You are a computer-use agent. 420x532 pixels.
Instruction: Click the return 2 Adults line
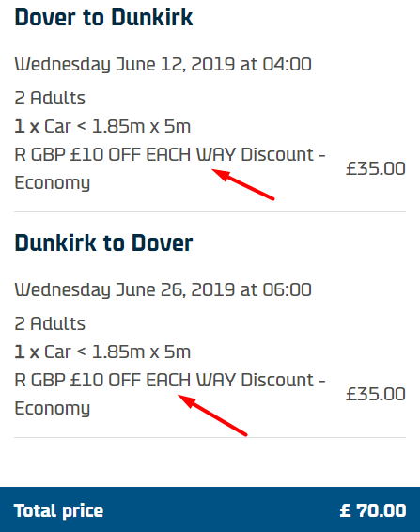(50, 323)
